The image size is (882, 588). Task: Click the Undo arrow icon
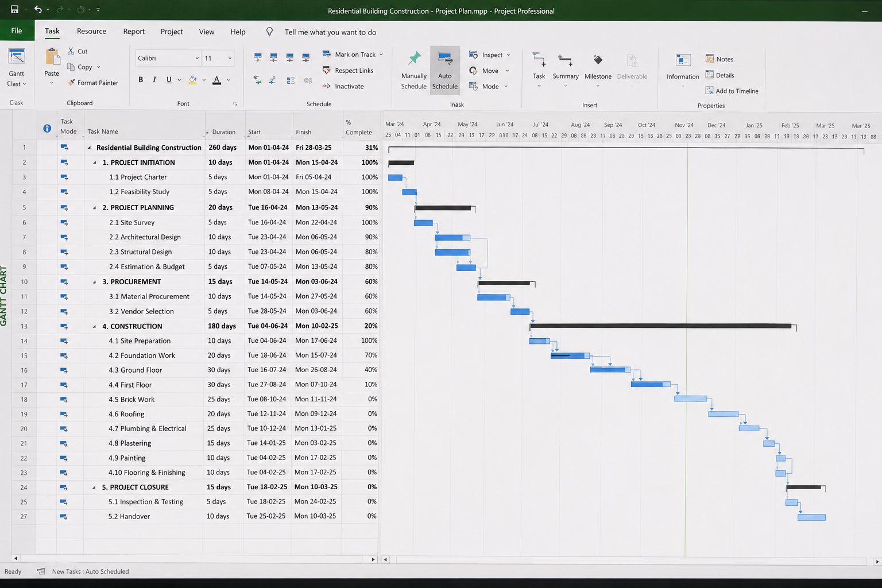pyautogui.click(x=38, y=9)
